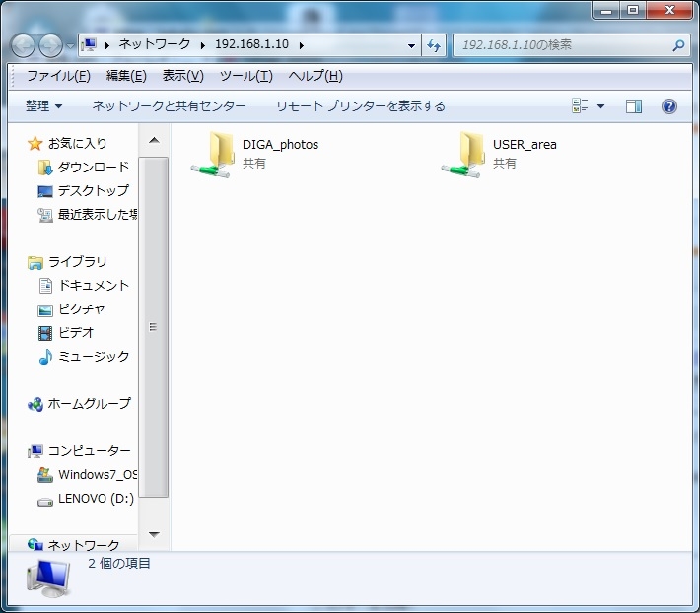Click the computer icon in address bar
This screenshot has height=613, width=700.
pyautogui.click(x=90, y=44)
